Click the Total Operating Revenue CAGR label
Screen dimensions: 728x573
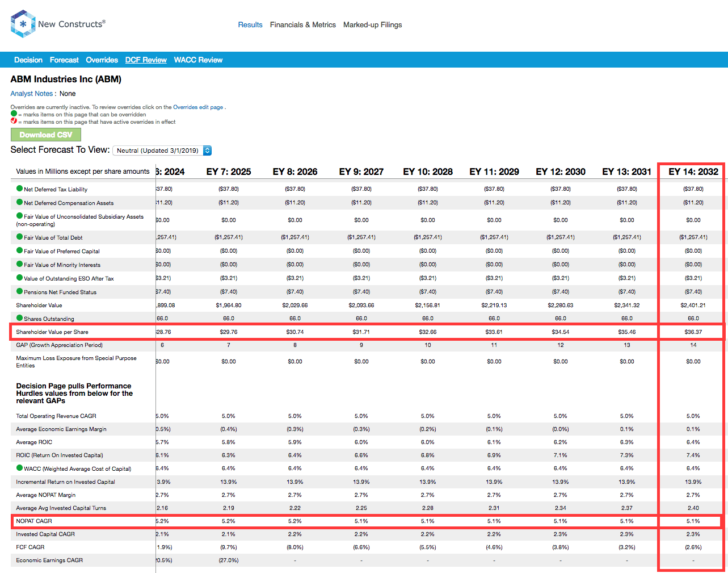pos(56,416)
